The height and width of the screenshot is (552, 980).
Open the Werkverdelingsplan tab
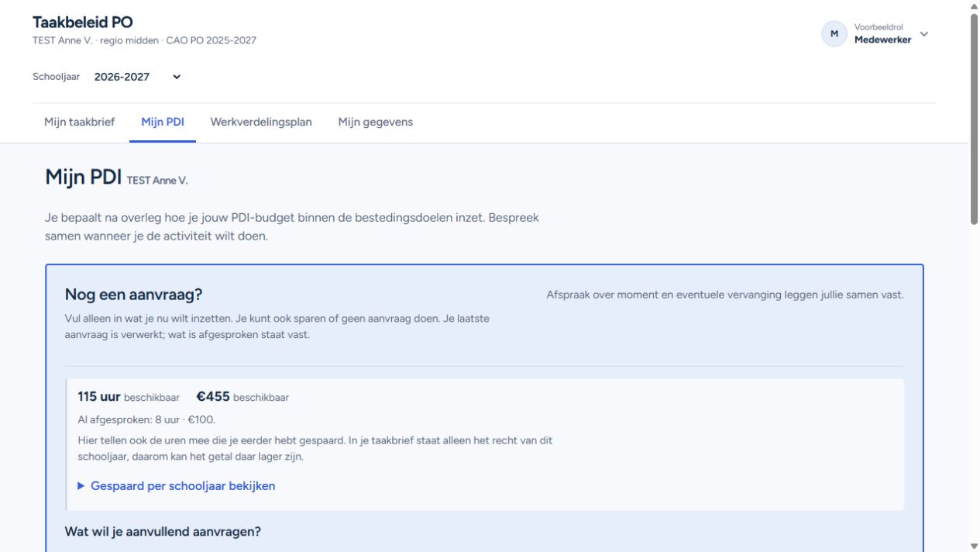(x=261, y=122)
